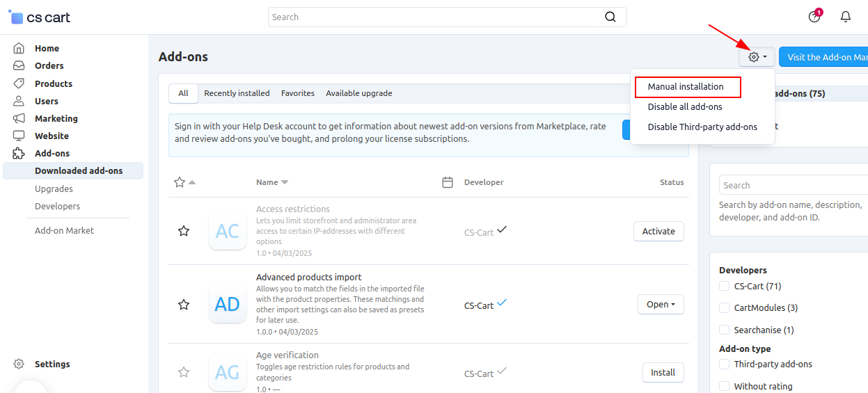
Task: Click verified checkmark beside Advanced products import developer
Action: [x=502, y=303]
